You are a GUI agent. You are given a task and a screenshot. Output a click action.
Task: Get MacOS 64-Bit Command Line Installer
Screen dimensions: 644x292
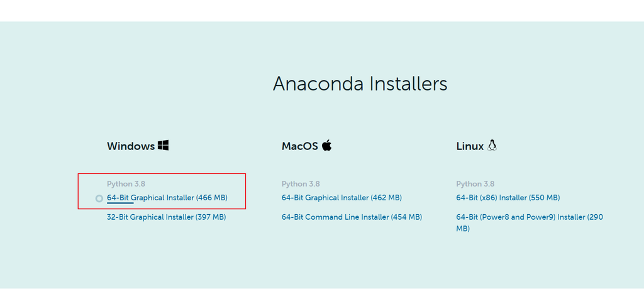click(352, 217)
